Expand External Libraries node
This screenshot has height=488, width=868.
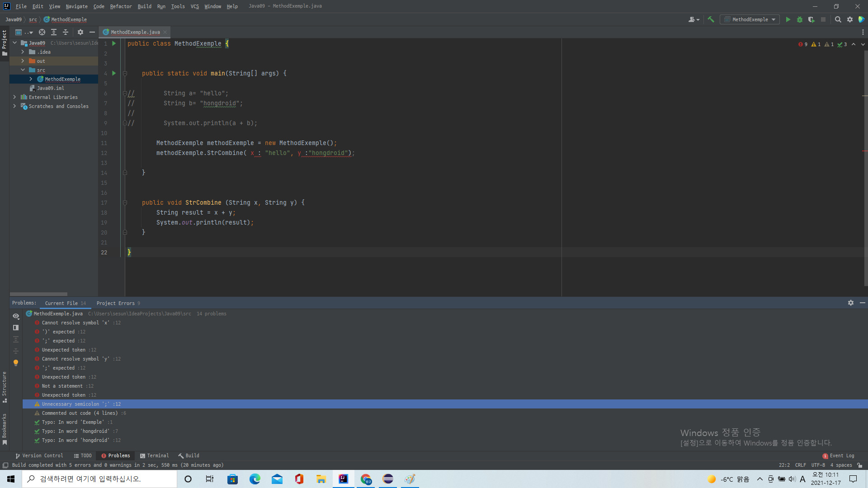click(x=15, y=97)
